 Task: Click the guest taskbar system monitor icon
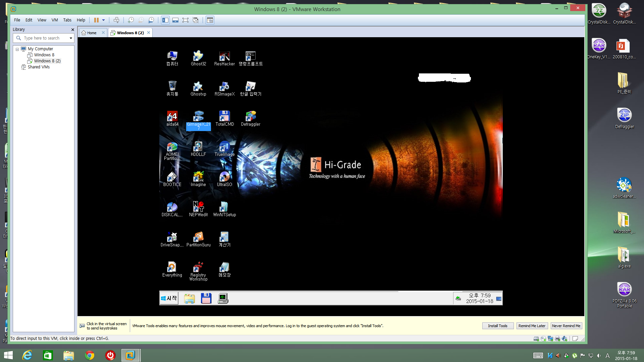pyautogui.click(x=223, y=298)
